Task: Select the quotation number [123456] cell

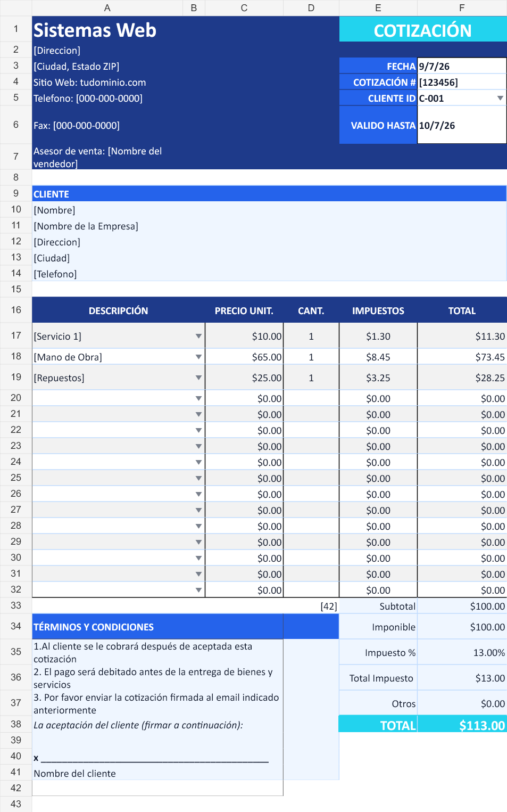Action: click(462, 82)
